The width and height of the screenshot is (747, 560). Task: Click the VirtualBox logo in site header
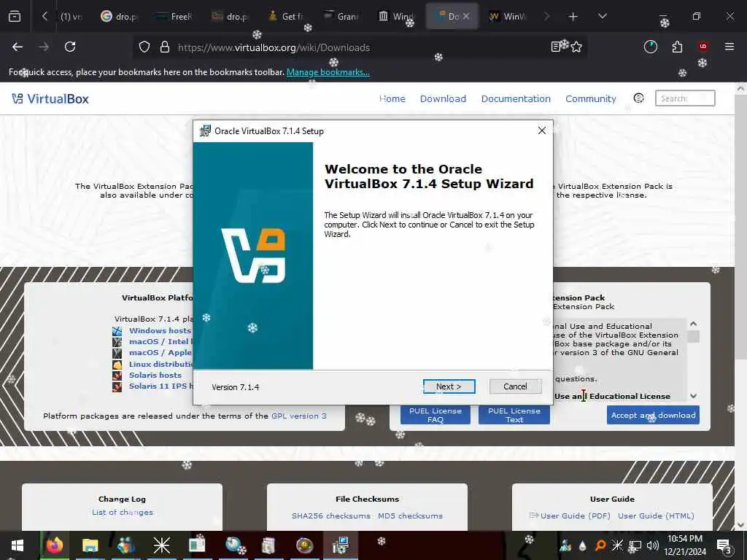(50, 98)
